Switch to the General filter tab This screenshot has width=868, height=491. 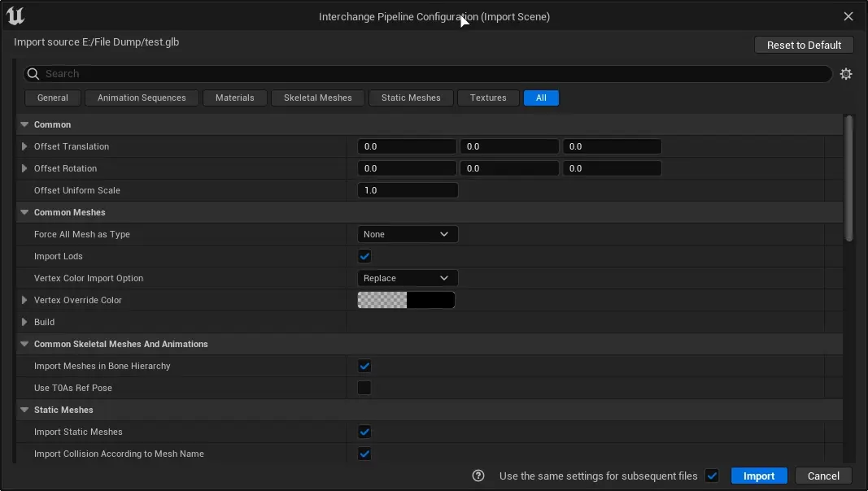click(x=53, y=98)
